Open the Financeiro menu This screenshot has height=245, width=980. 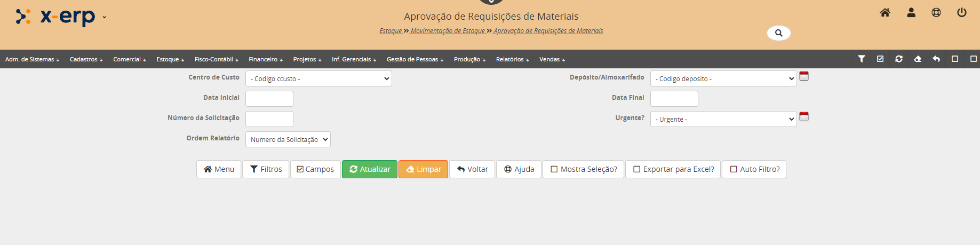click(x=265, y=59)
